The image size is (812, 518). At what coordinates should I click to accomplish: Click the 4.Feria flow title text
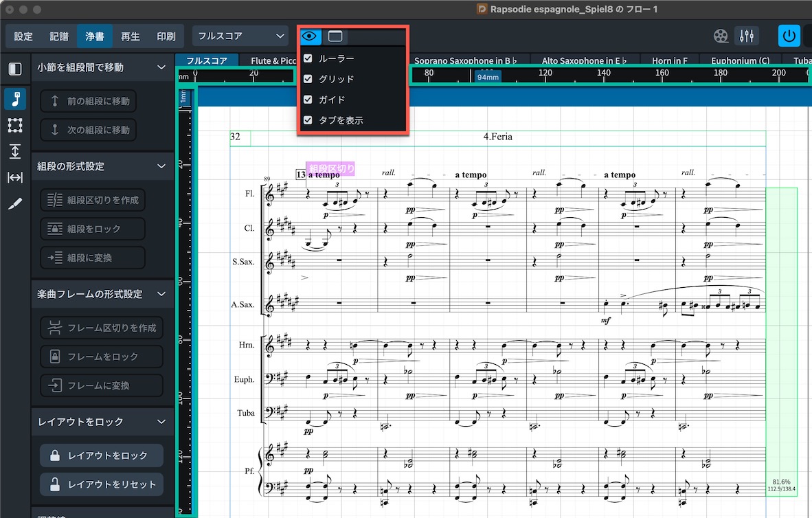pos(497,137)
